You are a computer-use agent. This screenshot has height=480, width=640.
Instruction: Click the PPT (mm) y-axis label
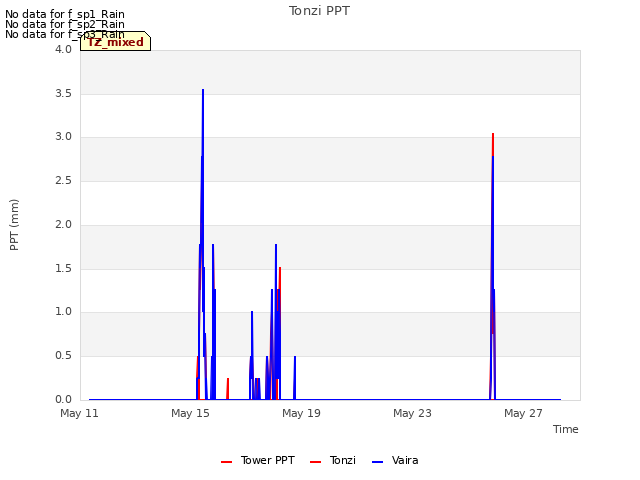pyautogui.click(x=14, y=224)
